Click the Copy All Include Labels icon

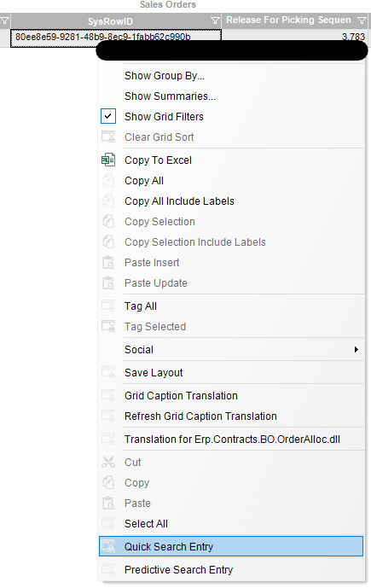[x=108, y=201]
